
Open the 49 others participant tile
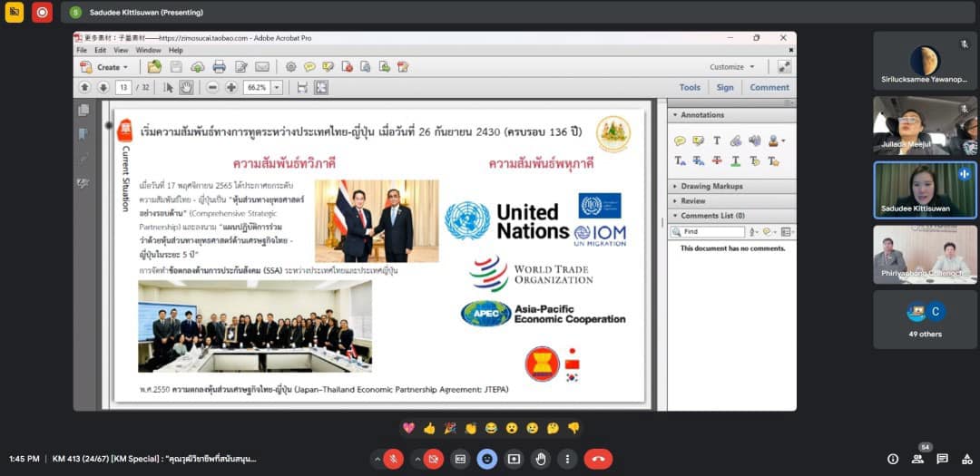925,319
